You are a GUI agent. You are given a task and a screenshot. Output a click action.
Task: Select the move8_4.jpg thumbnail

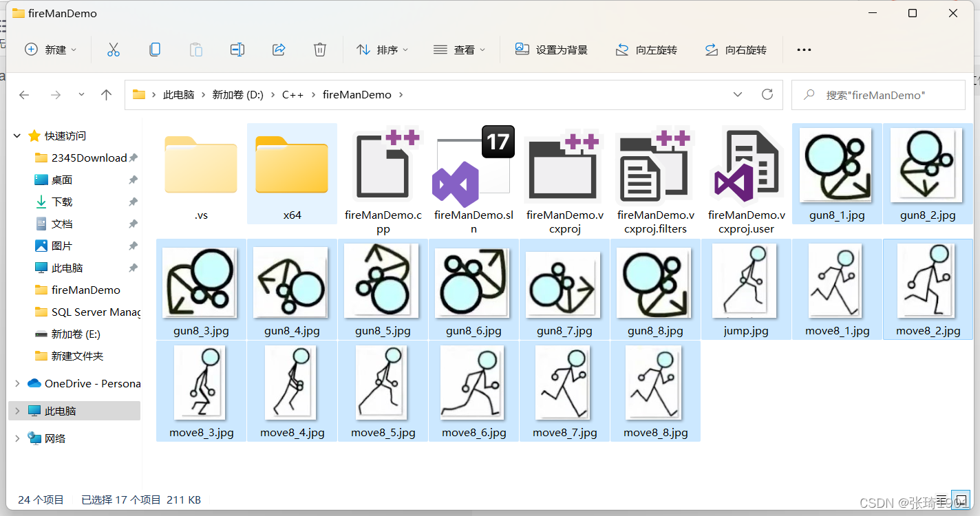[292, 383]
